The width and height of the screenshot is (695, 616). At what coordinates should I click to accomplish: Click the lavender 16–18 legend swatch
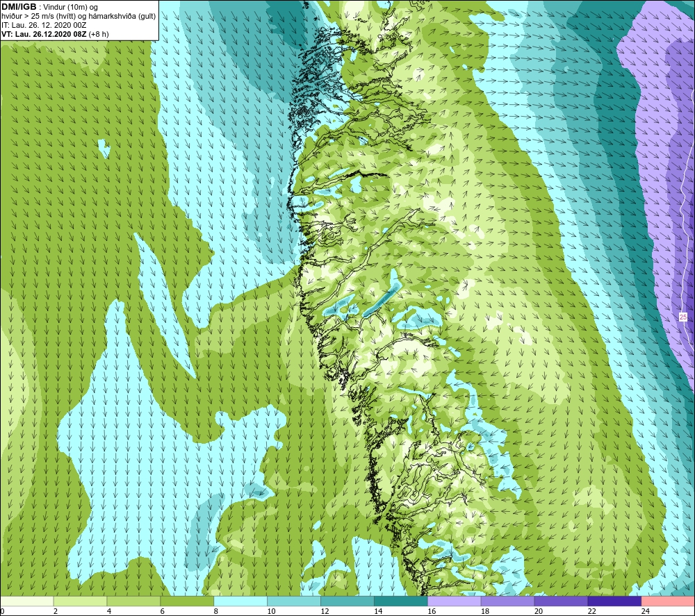pyautogui.click(x=455, y=601)
